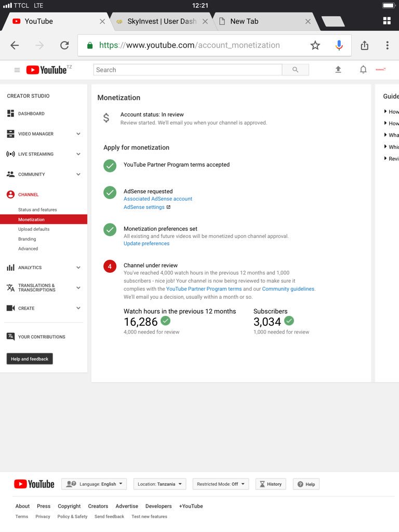This screenshot has width=399, height=532.
Task: Click Help and feedback button
Action: pos(30,358)
